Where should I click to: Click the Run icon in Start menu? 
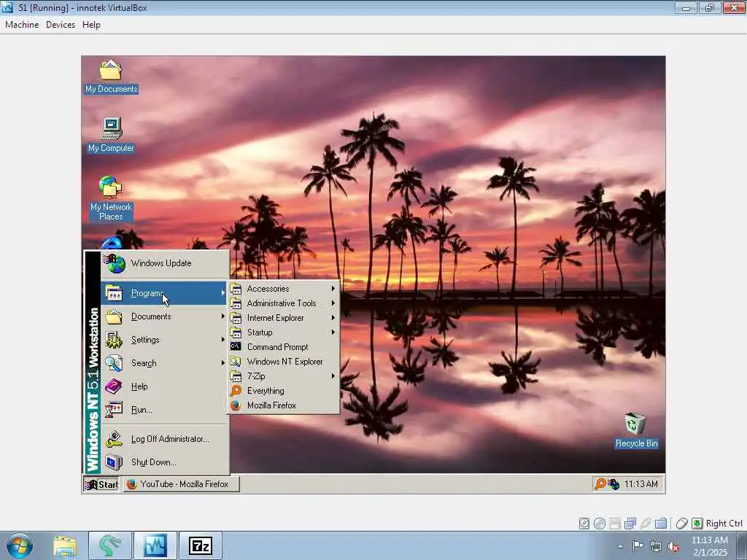[114, 410]
